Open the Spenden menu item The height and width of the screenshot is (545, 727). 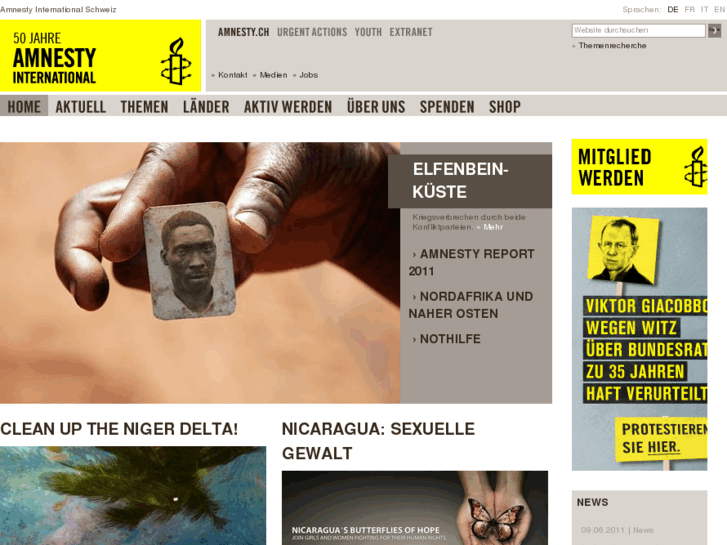click(447, 107)
